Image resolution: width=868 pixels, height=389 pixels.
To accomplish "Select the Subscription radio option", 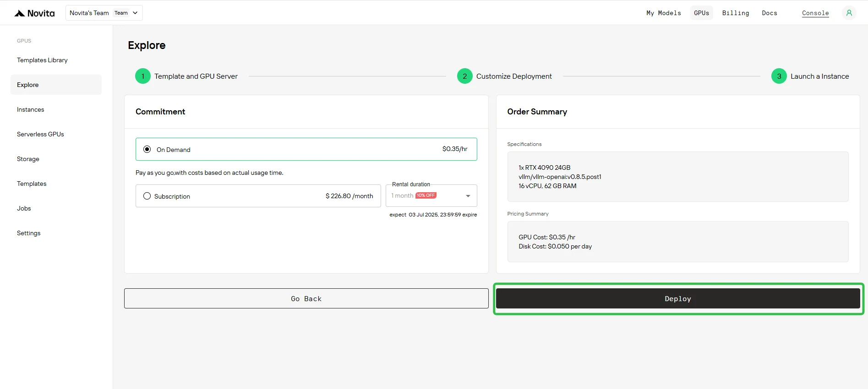I will pyautogui.click(x=147, y=196).
